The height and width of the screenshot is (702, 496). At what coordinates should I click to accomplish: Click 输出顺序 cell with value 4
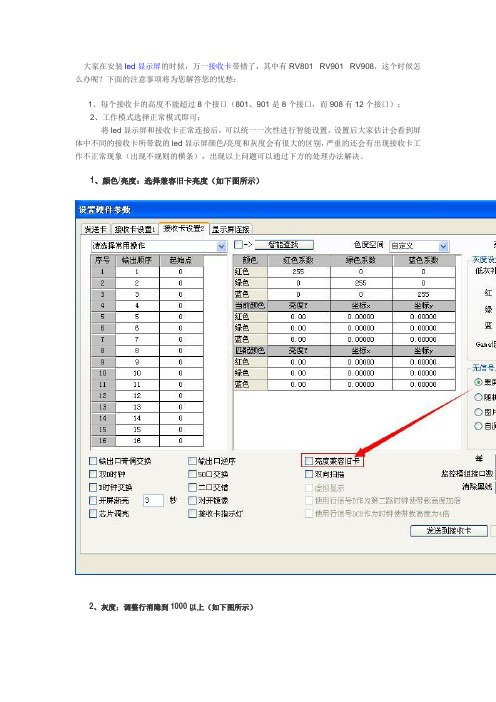tap(137, 305)
